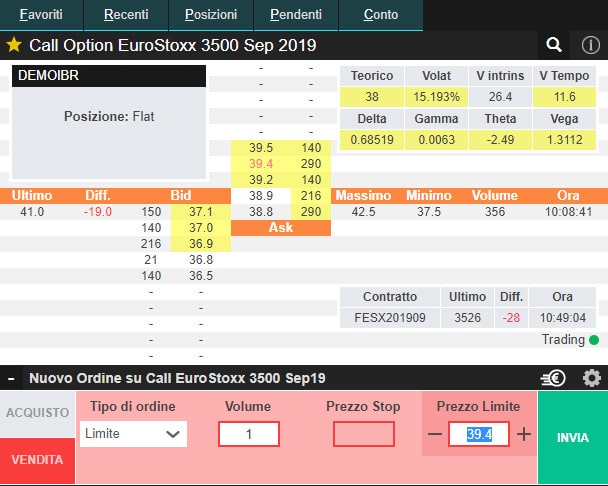Select the 39.4 ask price
Image resolution: width=608 pixels, height=486 pixels.
click(261, 164)
